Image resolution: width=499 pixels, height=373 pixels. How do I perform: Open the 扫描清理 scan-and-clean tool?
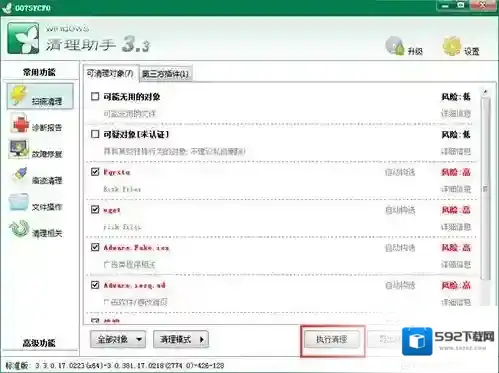(x=40, y=97)
